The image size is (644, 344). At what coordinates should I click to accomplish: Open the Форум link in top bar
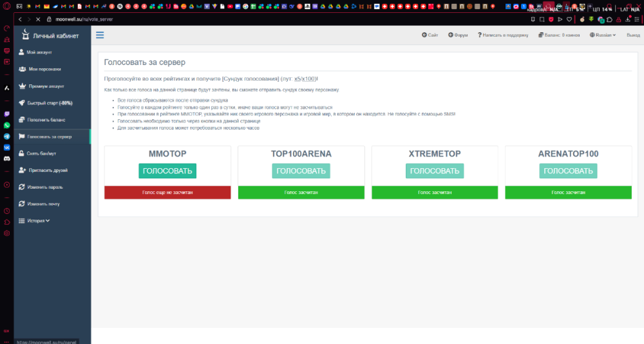(x=458, y=35)
